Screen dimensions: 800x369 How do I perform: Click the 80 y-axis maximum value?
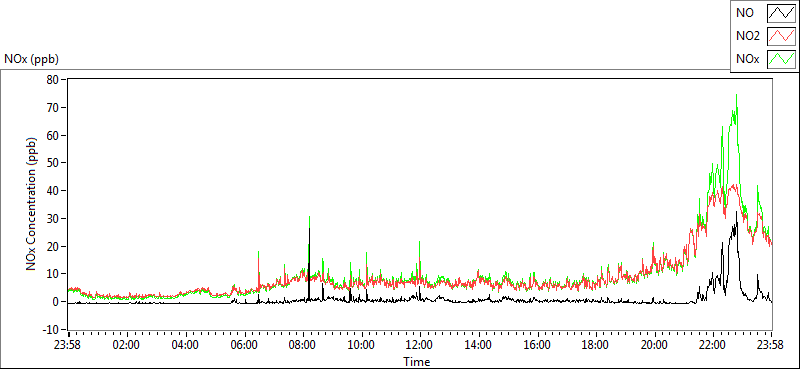pos(53,80)
